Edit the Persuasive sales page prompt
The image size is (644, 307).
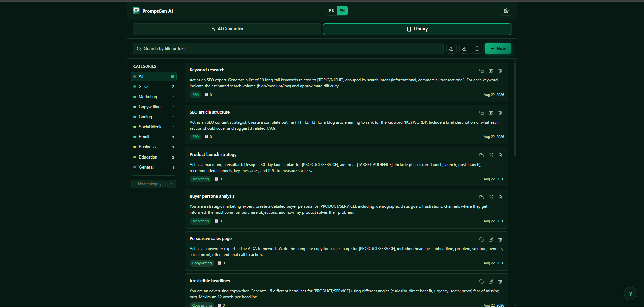tap(491, 240)
